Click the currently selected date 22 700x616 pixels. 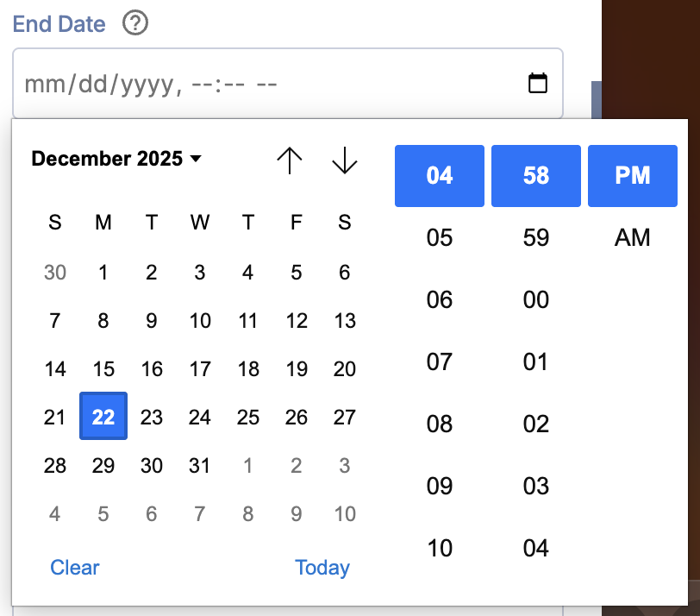tap(103, 417)
